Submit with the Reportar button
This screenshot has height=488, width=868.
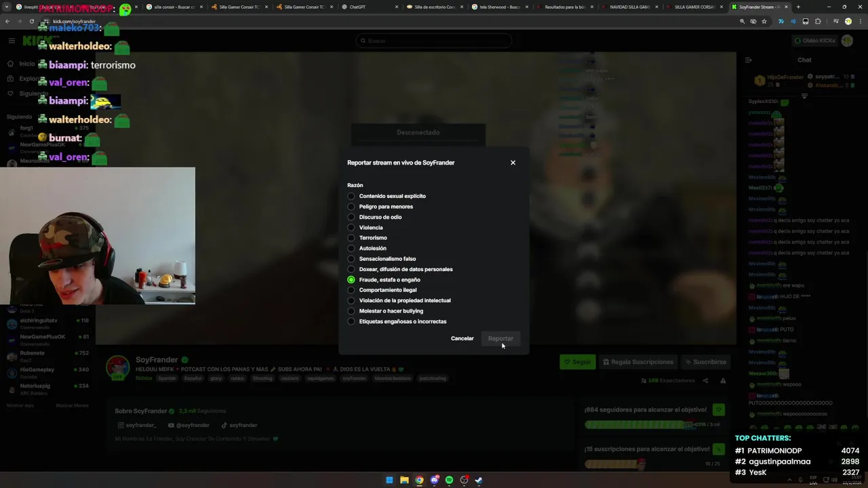500,338
